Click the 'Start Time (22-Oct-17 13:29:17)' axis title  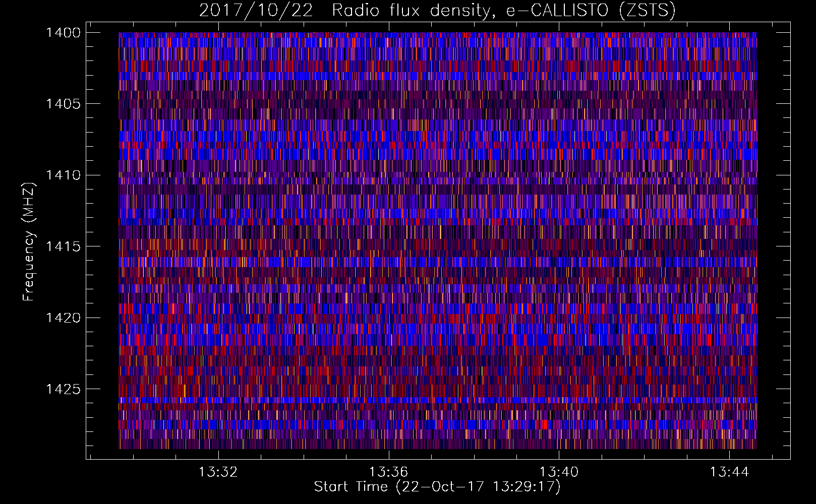click(x=437, y=487)
